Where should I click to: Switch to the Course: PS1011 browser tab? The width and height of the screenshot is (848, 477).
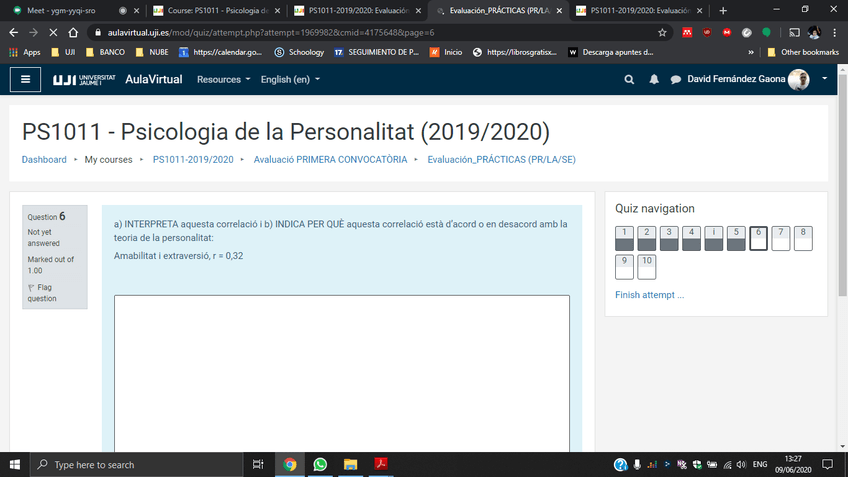(x=210, y=10)
